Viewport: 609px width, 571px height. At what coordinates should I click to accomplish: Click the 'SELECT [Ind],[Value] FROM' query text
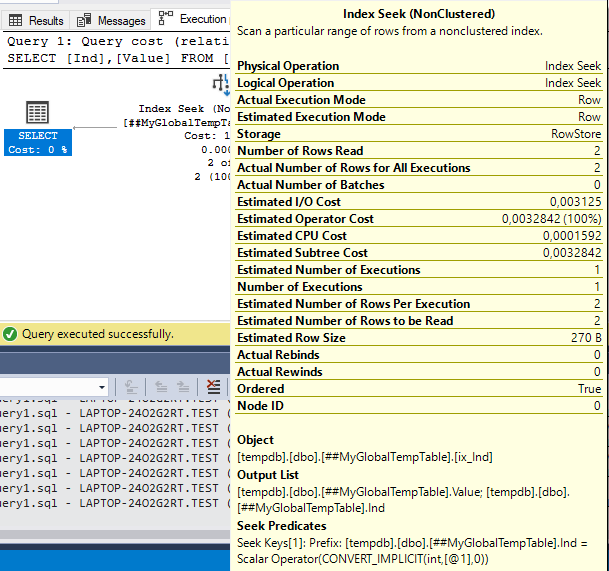(x=118, y=58)
